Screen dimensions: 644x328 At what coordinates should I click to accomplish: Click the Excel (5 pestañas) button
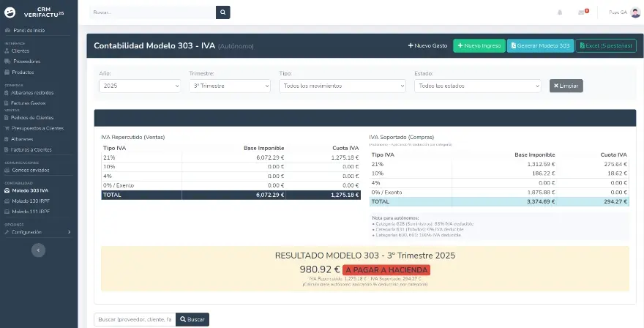(606, 45)
